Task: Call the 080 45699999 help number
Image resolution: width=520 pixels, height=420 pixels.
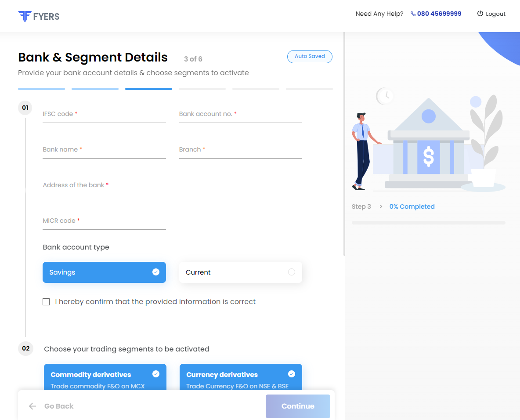Action: click(439, 14)
